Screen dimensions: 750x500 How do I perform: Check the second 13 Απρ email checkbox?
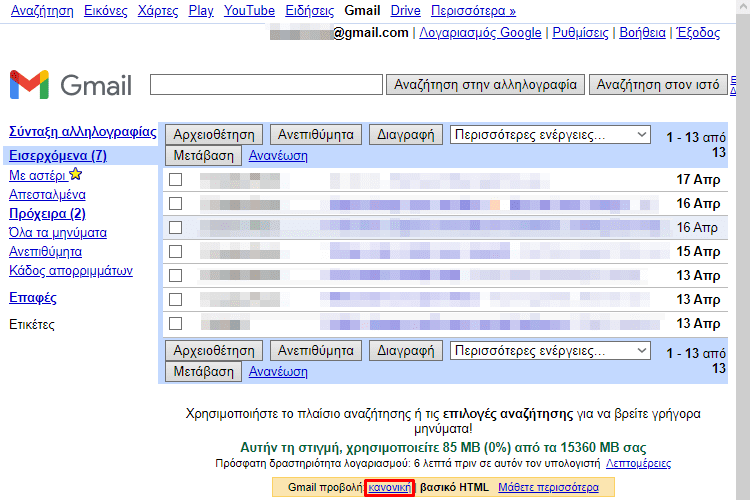click(176, 300)
